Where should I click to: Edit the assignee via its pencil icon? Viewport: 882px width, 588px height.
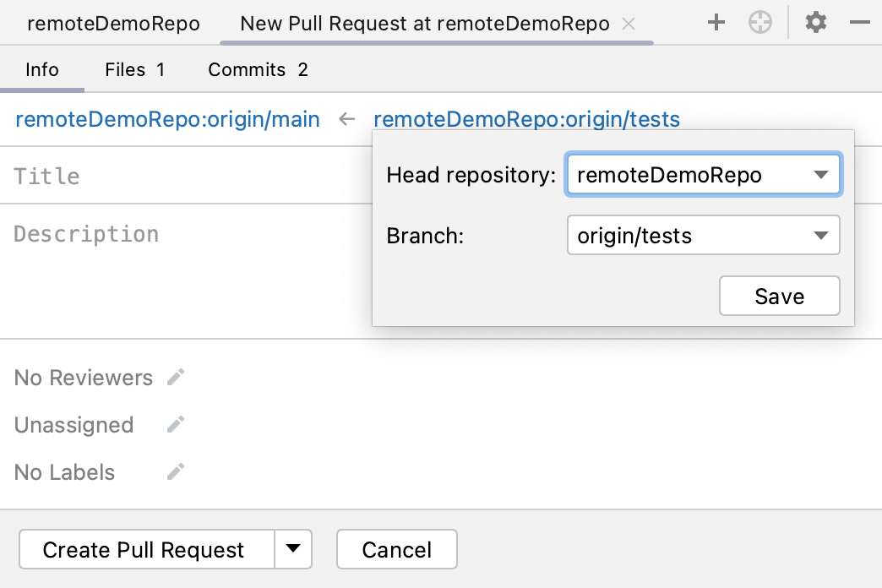point(175,425)
